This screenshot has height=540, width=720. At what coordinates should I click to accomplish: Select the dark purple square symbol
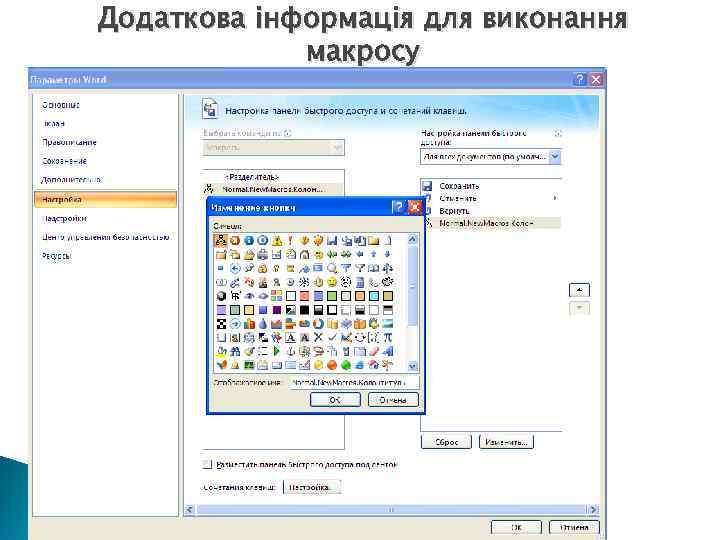tap(276, 310)
